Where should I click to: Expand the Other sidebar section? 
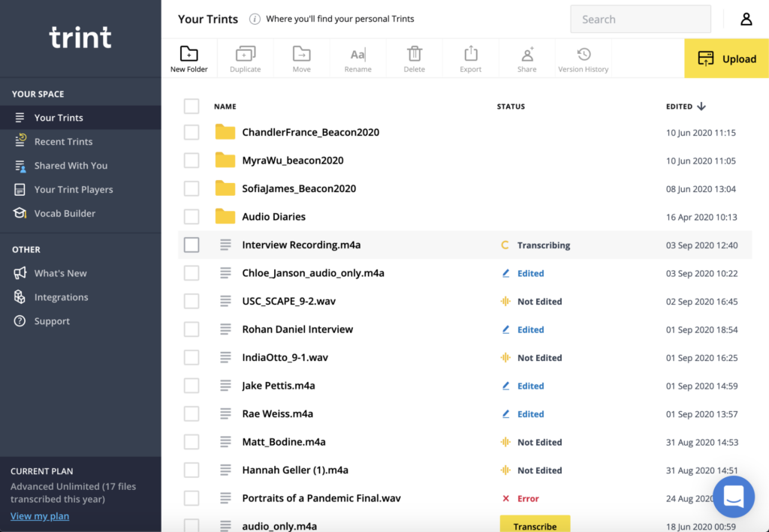coord(28,249)
